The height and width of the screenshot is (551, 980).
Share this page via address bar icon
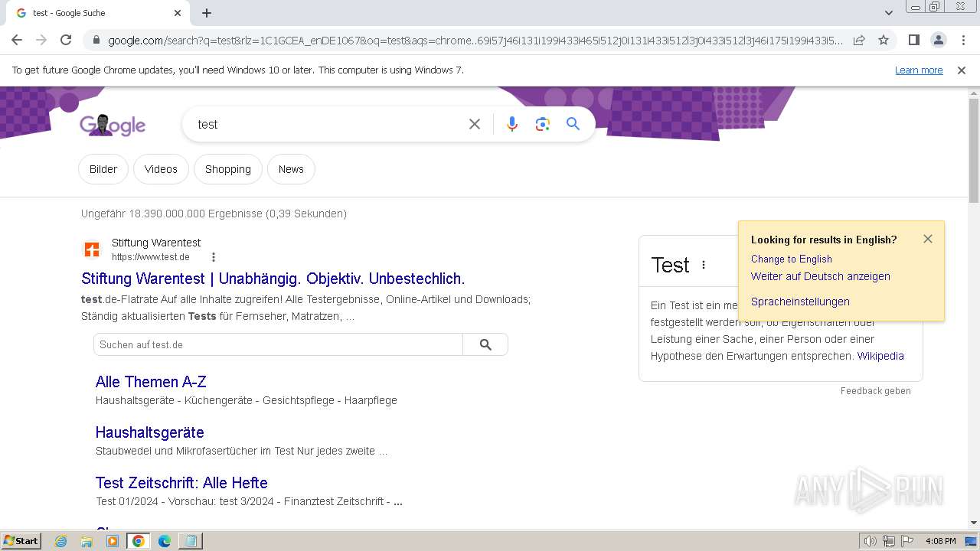(859, 40)
